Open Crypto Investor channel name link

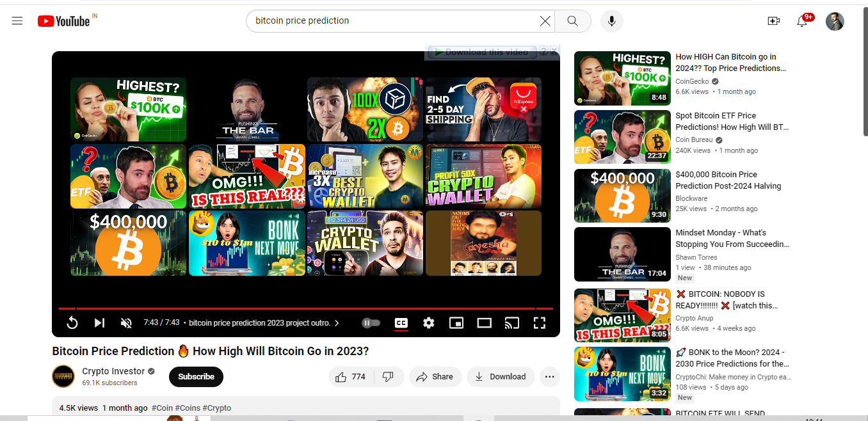point(113,371)
